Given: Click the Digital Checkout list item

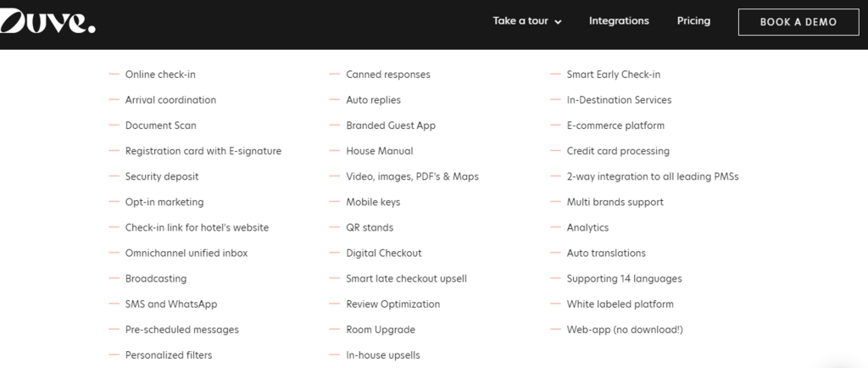Looking at the screenshot, I should point(383,253).
